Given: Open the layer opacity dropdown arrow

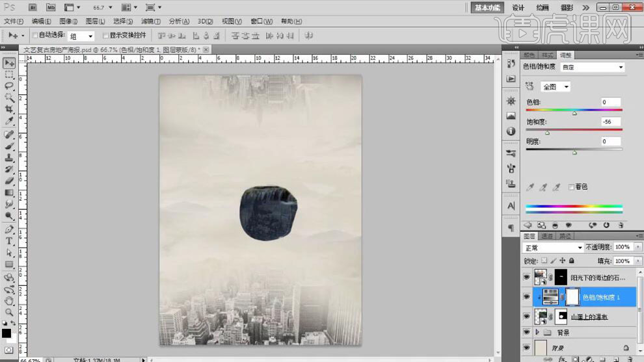Looking at the screenshot, I should [x=638, y=247].
